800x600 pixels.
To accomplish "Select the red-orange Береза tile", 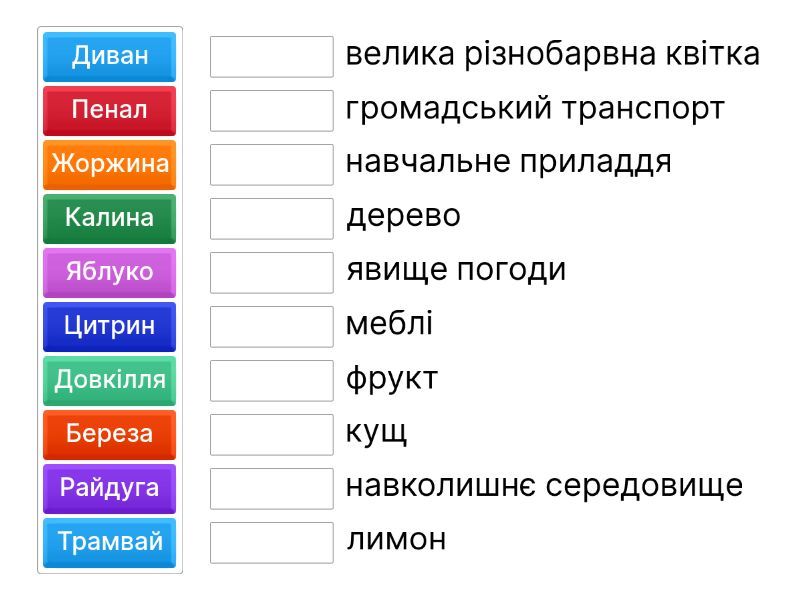I will [110, 434].
